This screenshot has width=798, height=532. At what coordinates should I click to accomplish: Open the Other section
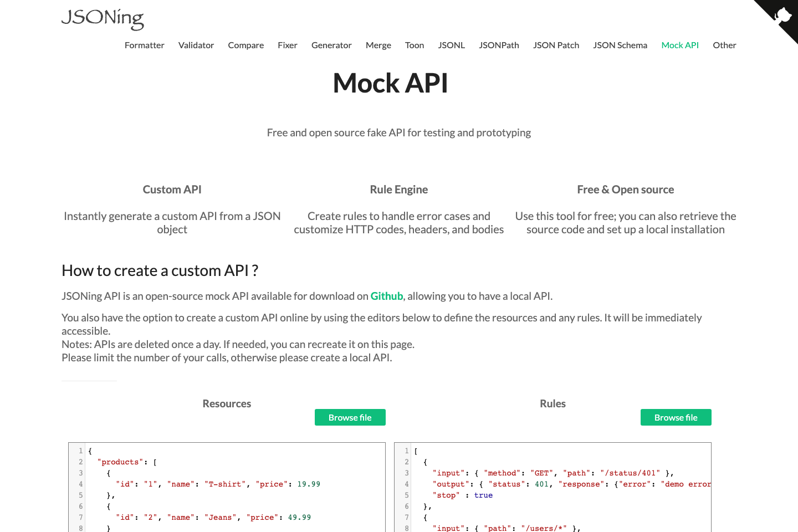coord(724,45)
